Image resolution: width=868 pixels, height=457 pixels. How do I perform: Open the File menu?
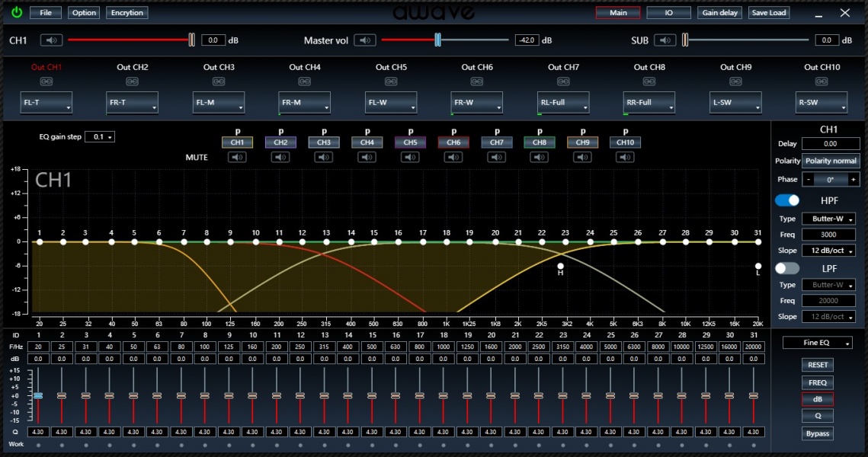[46, 13]
